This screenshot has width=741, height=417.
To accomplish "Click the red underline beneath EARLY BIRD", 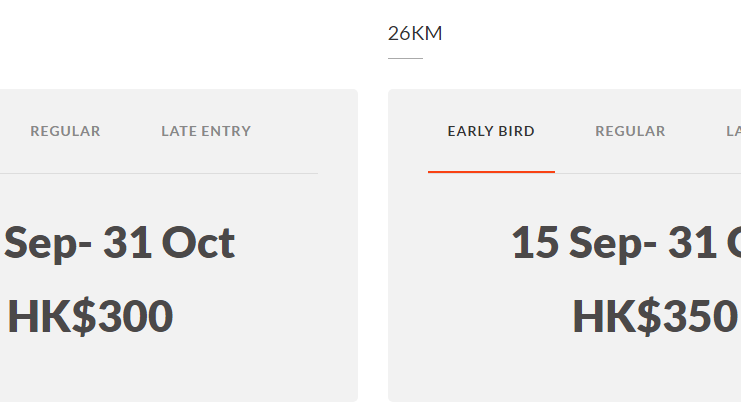I will point(491,172).
